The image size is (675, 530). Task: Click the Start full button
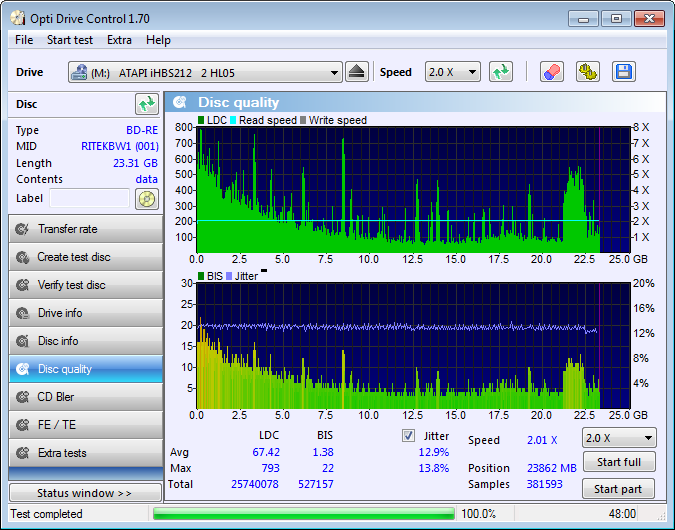[619, 462]
